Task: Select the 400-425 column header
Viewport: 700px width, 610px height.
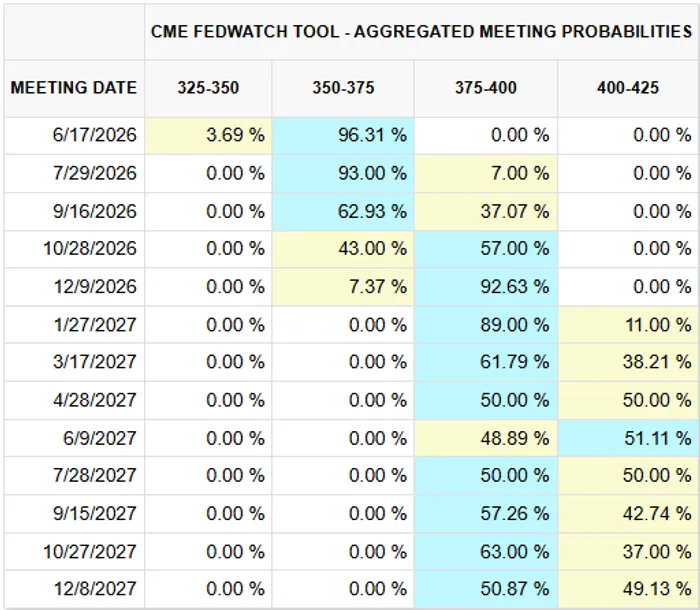Action: pos(628,88)
